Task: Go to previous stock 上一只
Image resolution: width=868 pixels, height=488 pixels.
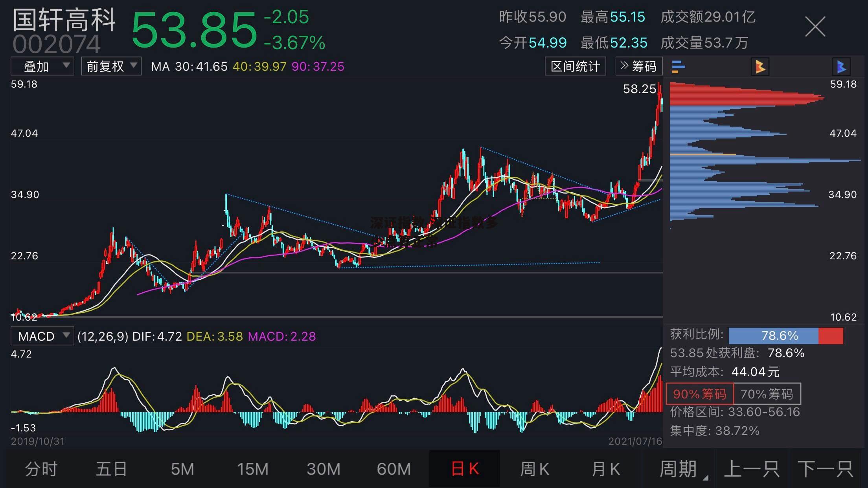Action: click(752, 469)
